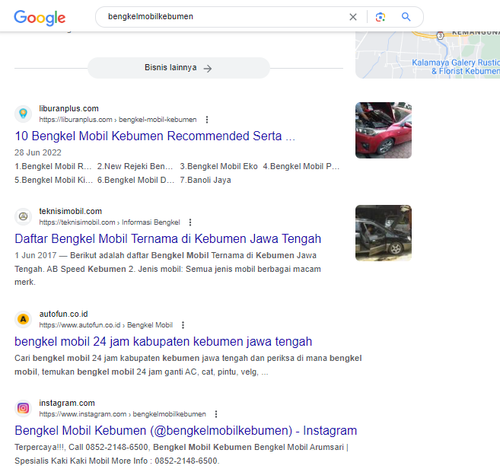The height and width of the screenshot is (473, 500).
Task: Open Daftar Bengkel Mobil Ternama link
Action: point(168,239)
